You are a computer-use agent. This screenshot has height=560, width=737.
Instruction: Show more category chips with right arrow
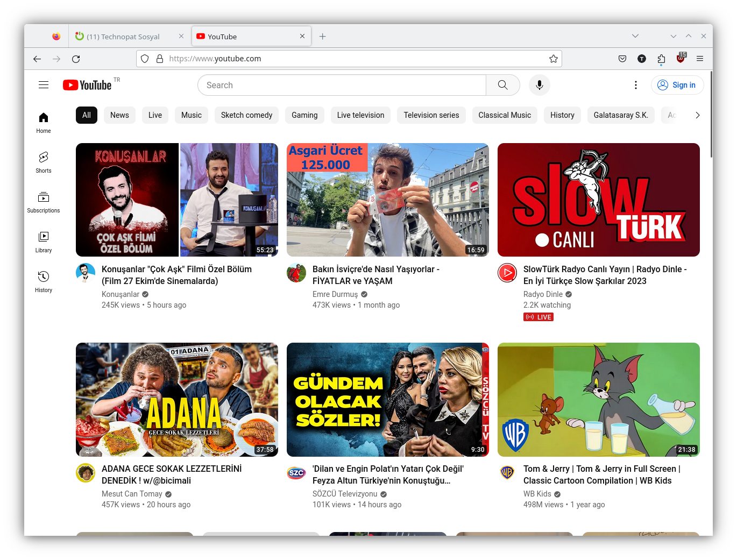698,115
